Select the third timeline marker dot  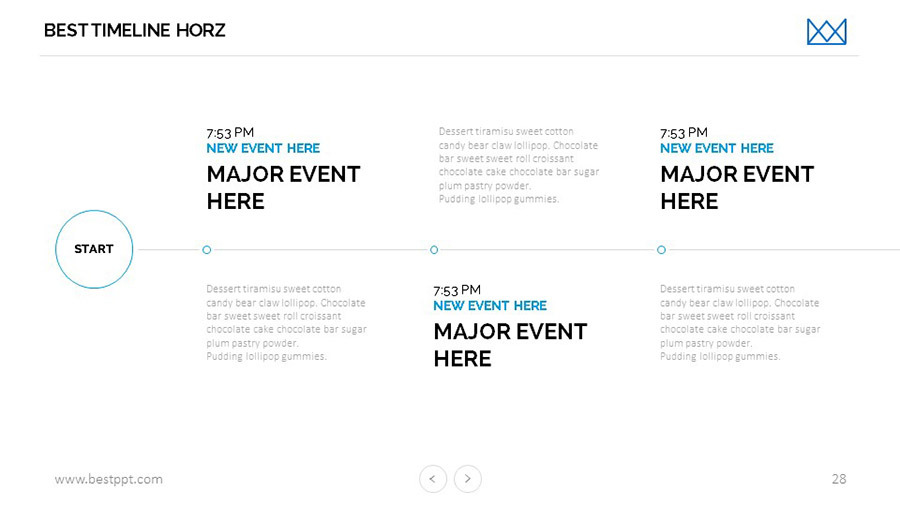coord(661,249)
